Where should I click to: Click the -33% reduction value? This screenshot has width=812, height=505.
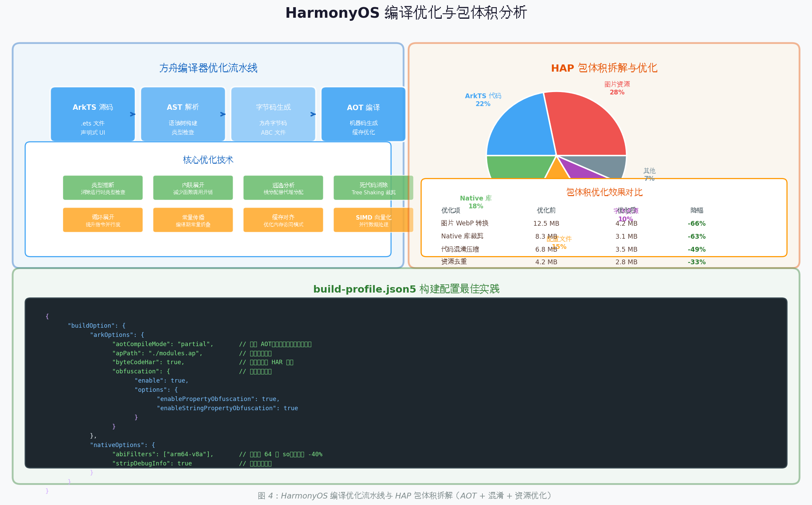(697, 262)
